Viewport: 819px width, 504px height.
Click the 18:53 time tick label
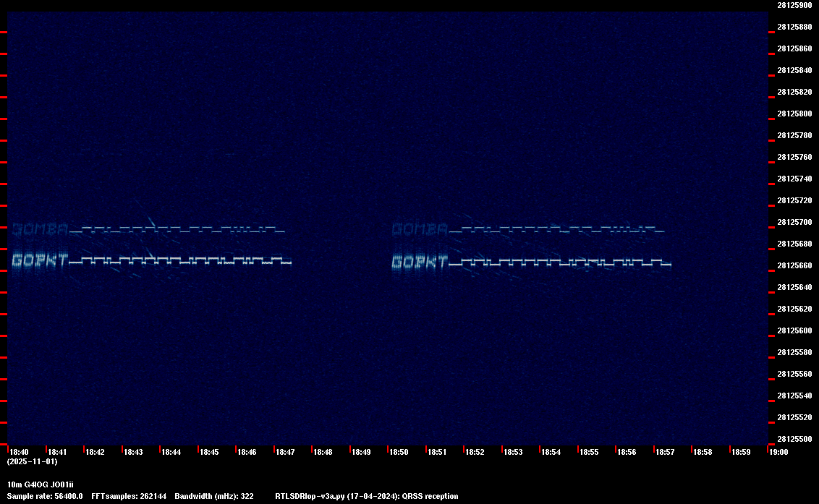[513, 452]
